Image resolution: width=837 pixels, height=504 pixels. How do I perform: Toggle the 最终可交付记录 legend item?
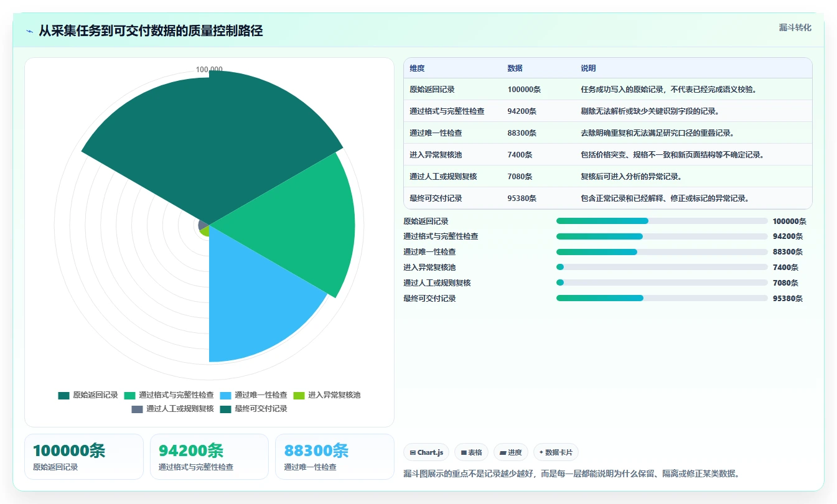[253, 409]
